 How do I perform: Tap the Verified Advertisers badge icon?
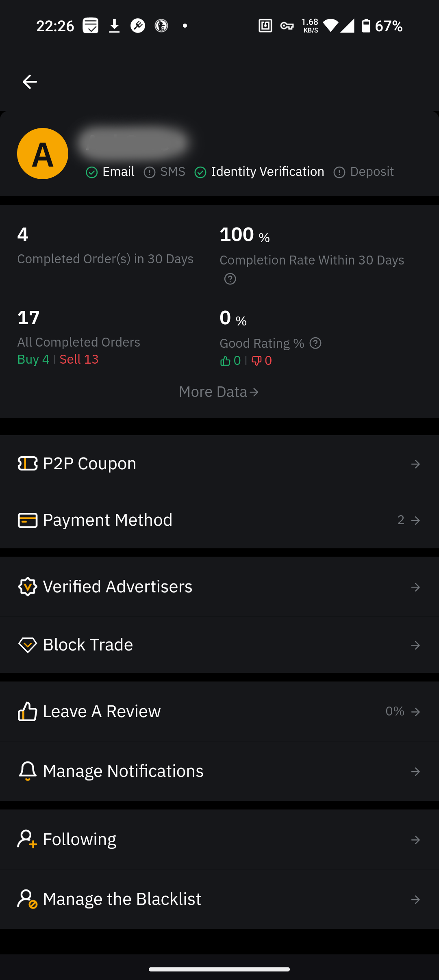[28, 587]
